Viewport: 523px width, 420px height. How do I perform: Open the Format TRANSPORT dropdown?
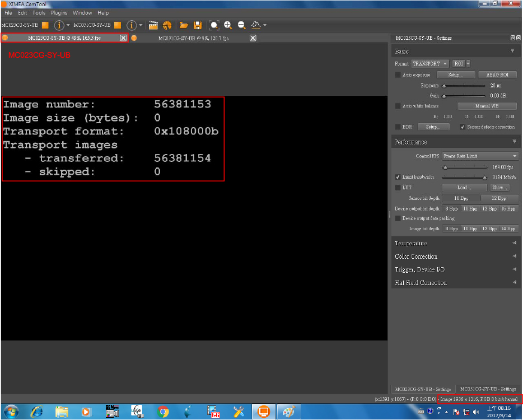(430, 64)
